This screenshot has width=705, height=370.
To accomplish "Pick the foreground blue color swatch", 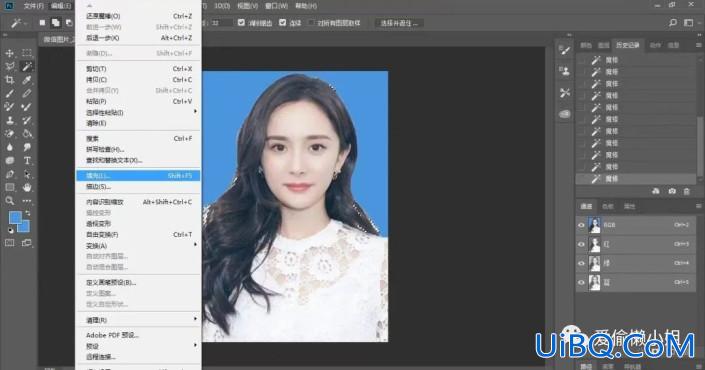I will coord(14,217).
